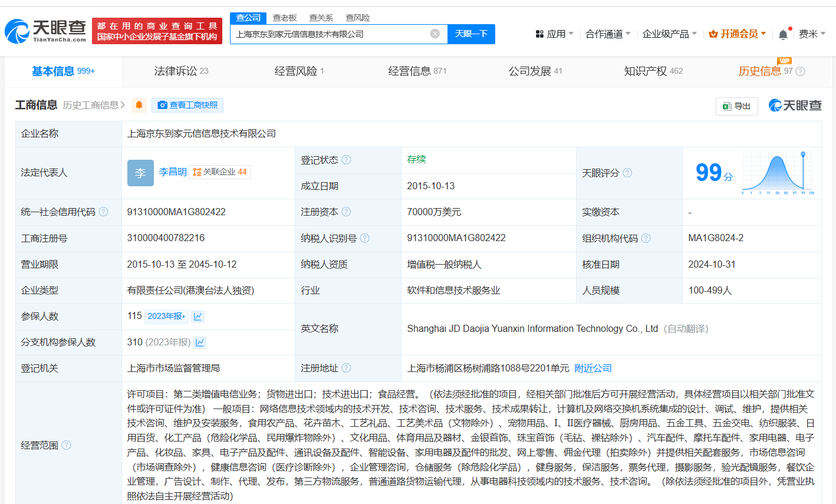Open the help icon beside 统一社会信用代码
The image size is (836, 504).
coord(103,212)
